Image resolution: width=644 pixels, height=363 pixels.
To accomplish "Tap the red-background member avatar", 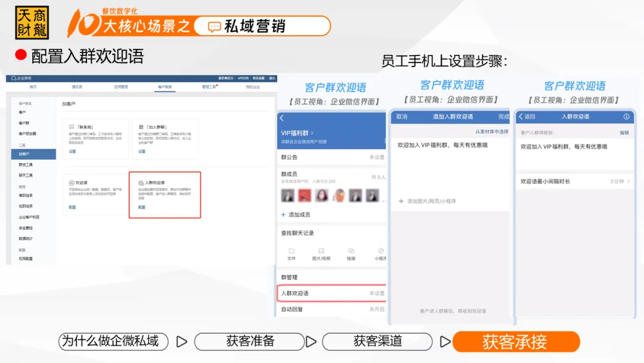I will point(304,195).
